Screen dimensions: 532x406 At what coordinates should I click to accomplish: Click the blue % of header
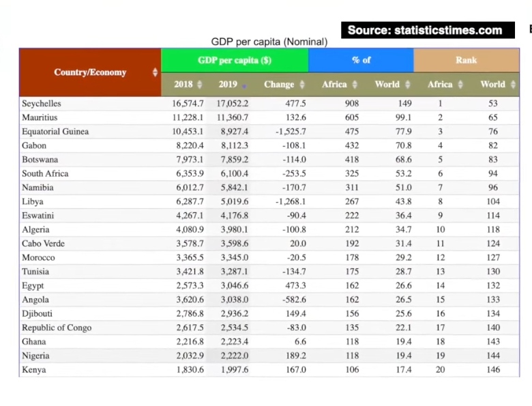[361, 61]
